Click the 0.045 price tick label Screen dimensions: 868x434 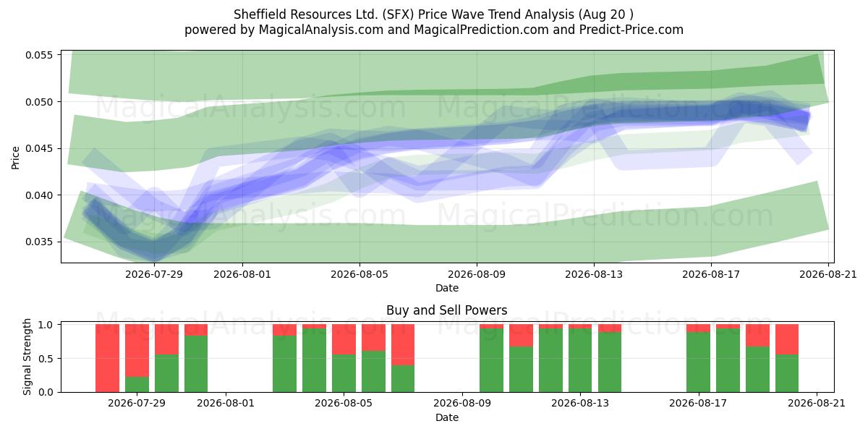40,149
